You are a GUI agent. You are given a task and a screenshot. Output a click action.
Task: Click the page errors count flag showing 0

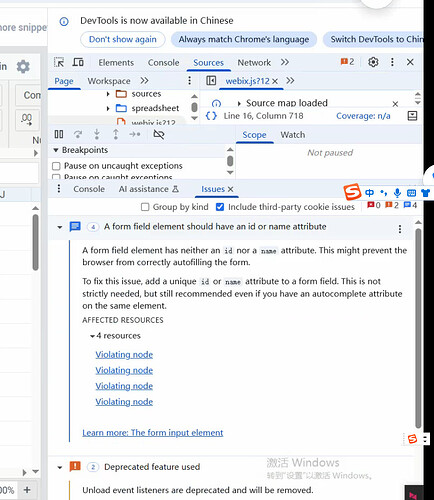(374, 205)
